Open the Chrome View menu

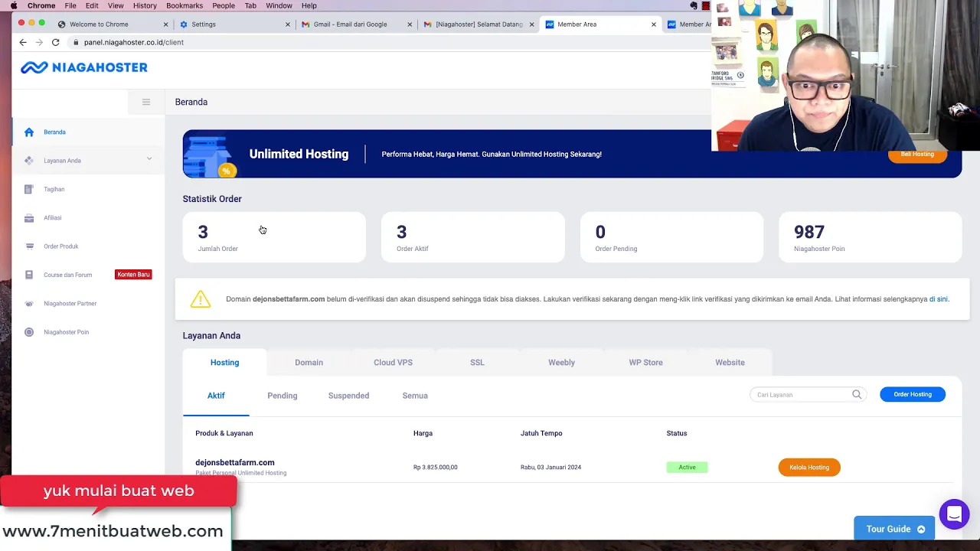point(116,5)
